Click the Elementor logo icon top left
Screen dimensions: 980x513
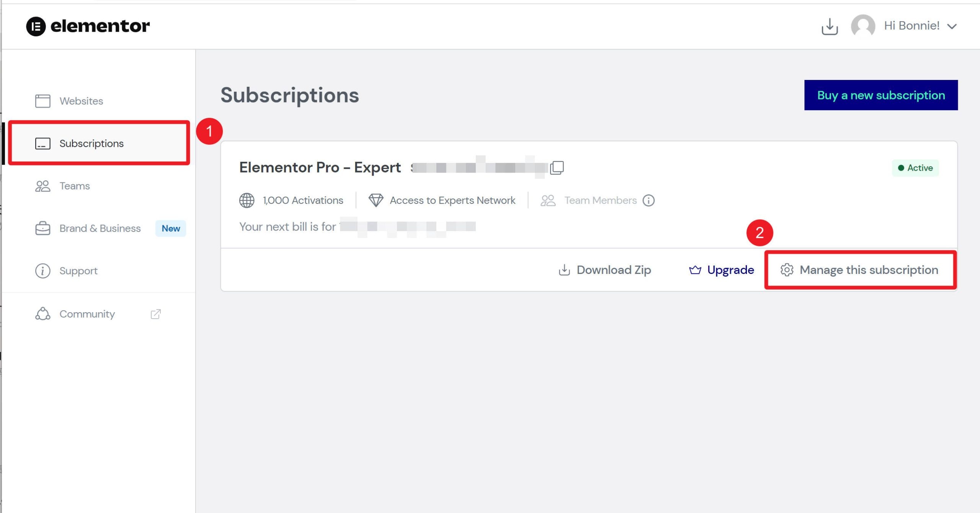35,26
